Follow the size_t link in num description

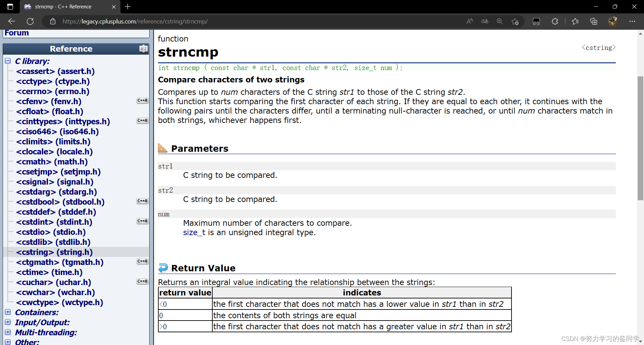(x=194, y=232)
